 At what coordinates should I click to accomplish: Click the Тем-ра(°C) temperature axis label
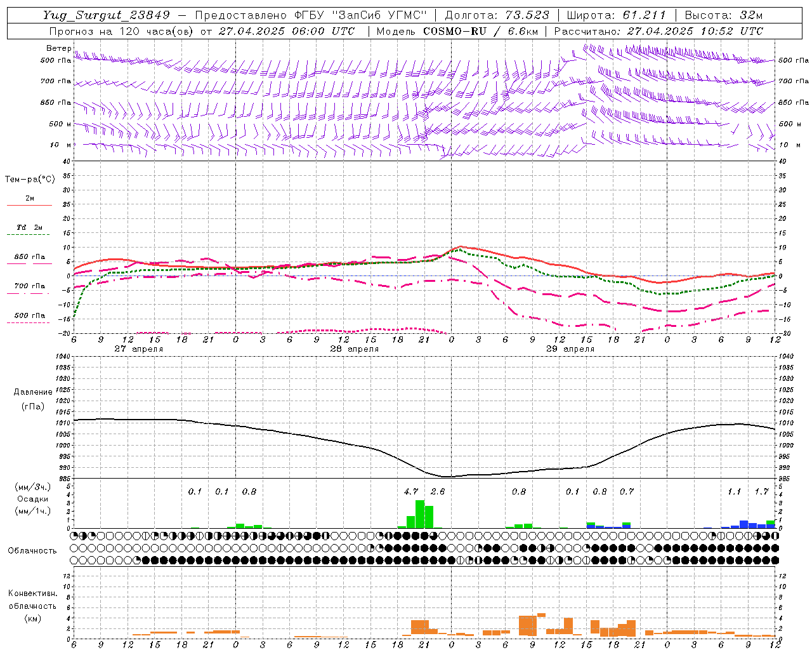[30, 180]
